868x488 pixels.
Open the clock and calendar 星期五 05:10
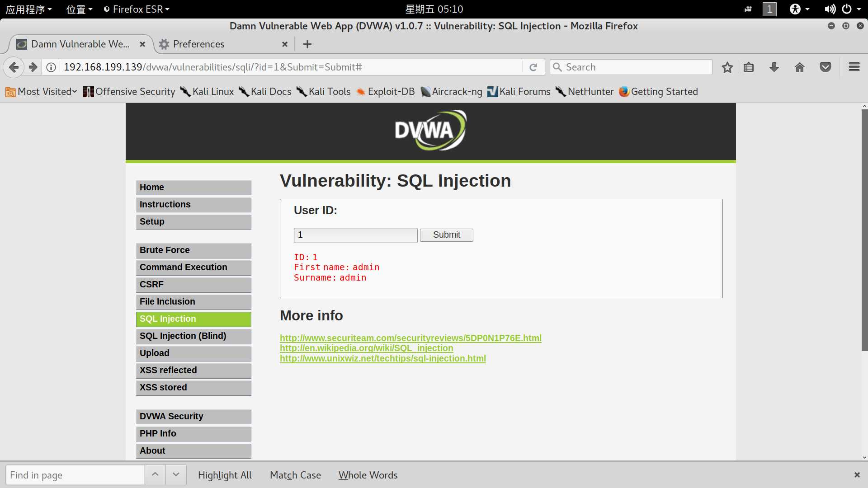[x=434, y=9]
